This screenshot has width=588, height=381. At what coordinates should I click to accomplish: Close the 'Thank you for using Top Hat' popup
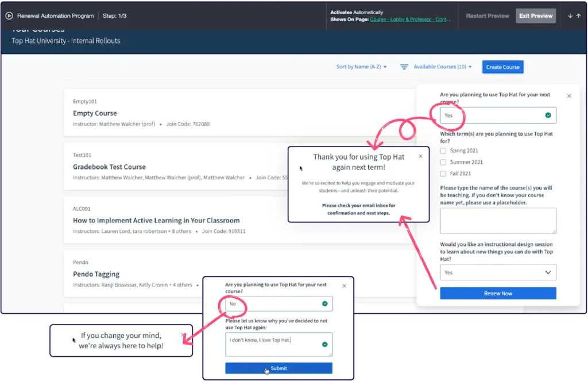(x=420, y=156)
